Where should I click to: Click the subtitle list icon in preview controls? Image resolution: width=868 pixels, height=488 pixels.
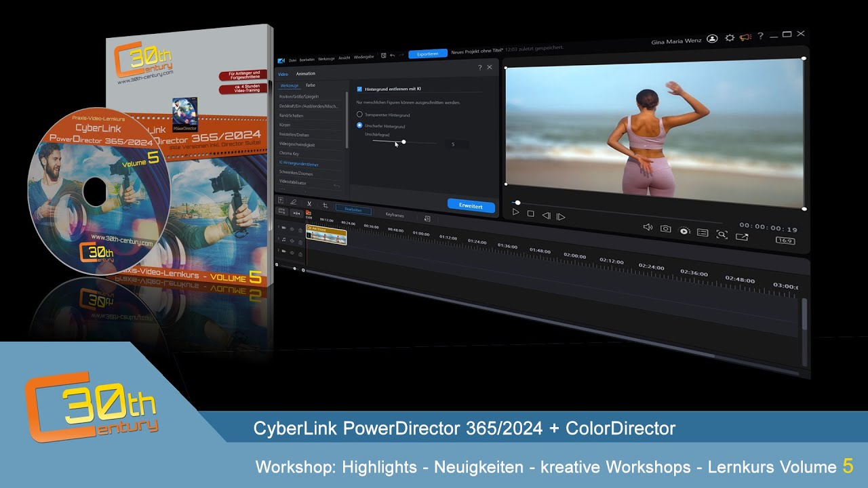703,232
